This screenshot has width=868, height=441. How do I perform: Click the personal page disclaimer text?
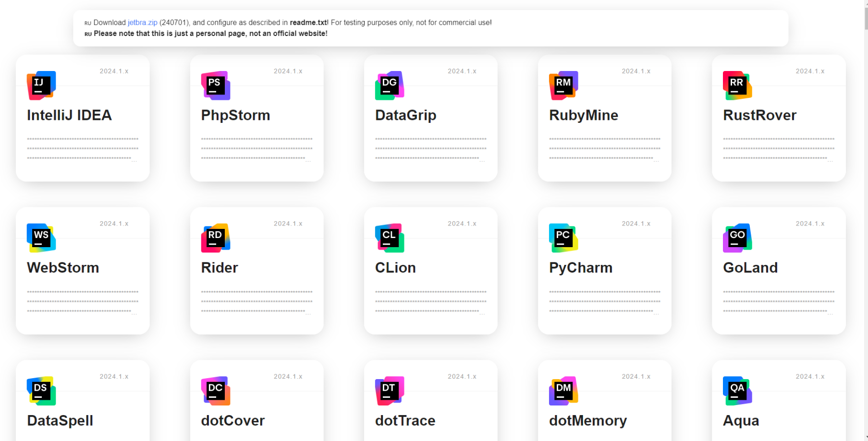pyautogui.click(x=210, y=34)
